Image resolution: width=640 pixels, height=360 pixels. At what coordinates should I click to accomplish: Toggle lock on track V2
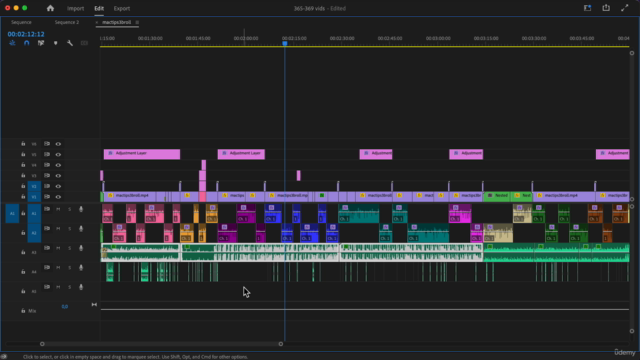coord(23,186)
